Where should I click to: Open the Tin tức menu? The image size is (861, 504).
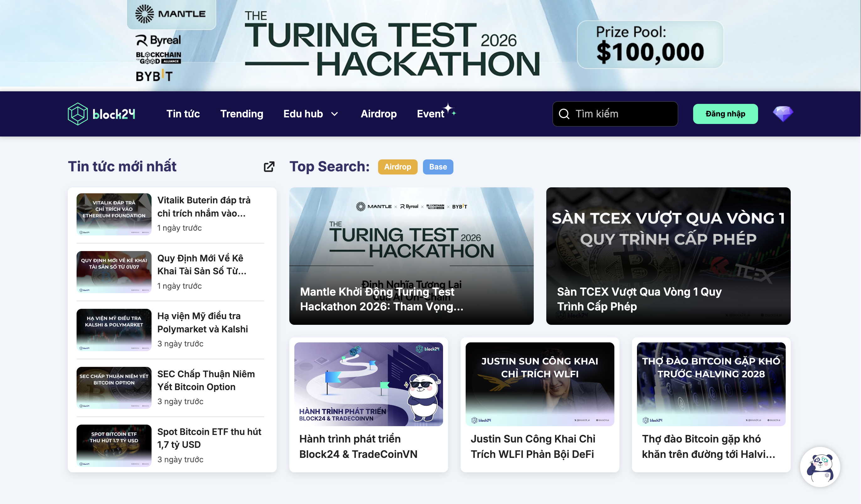(x=183, y=114)
